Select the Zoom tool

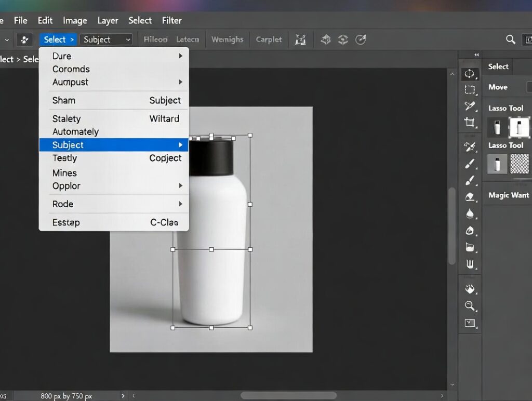(470, 306)
